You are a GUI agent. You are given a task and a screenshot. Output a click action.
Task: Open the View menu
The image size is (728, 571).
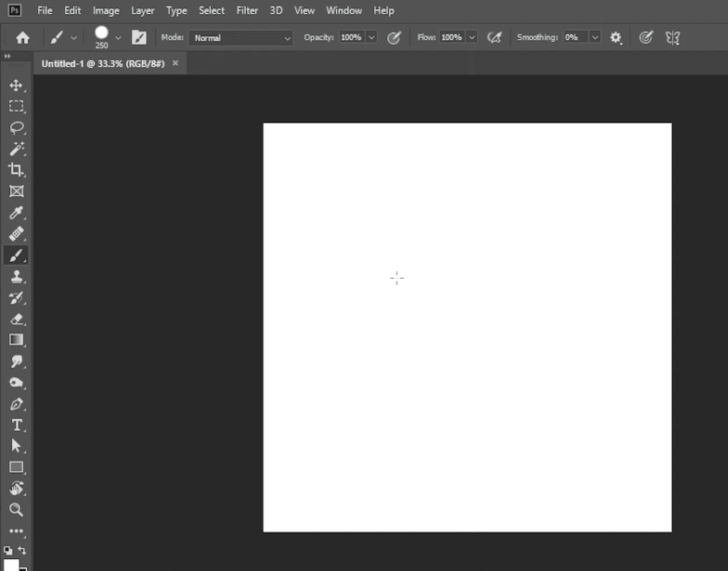point(304,10)
